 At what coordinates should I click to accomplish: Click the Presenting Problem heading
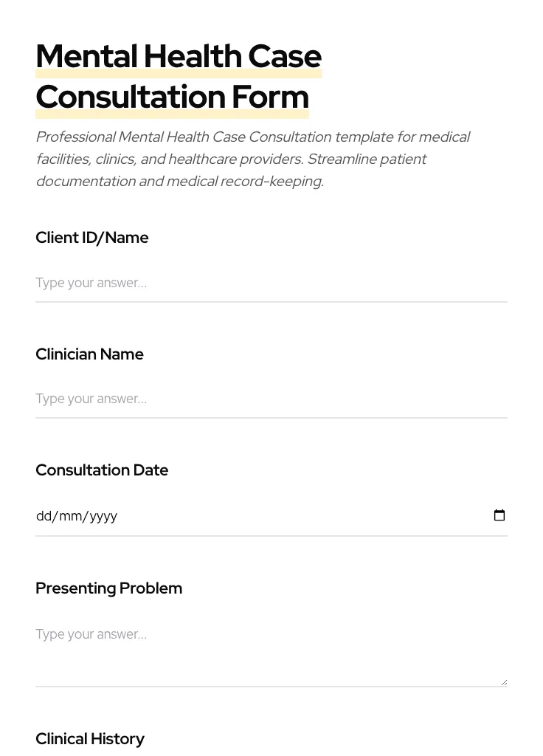[x=108, y=588]
